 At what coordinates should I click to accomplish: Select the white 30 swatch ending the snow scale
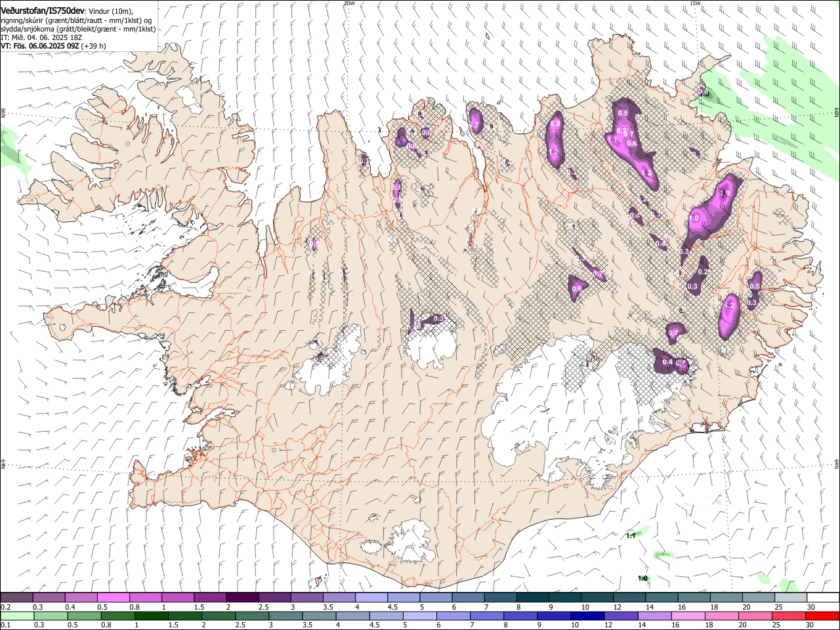[x=823, y=597]
